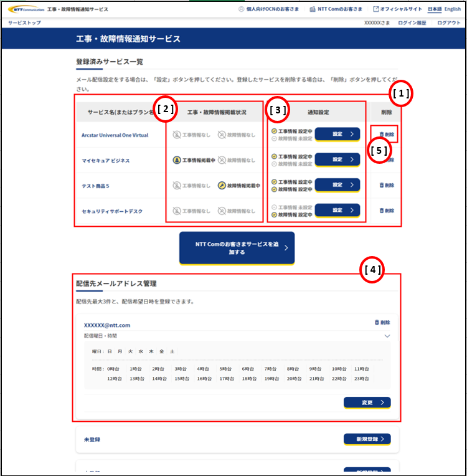Screen dimensions: 467x476
Task: Click 設定 button for マイセキュア ビジネス
Action: tap(337, 159)
